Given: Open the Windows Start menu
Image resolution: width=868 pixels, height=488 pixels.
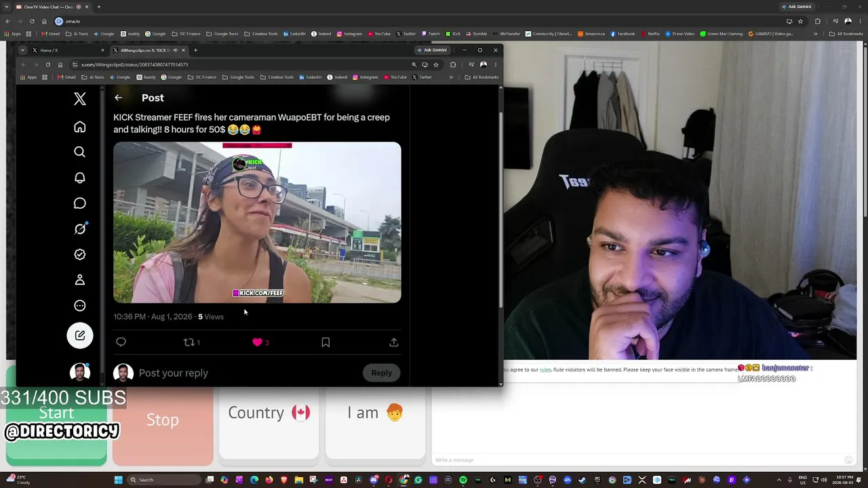Looking at the screenshot, I should pyautogui.click(x=118, y=480).
